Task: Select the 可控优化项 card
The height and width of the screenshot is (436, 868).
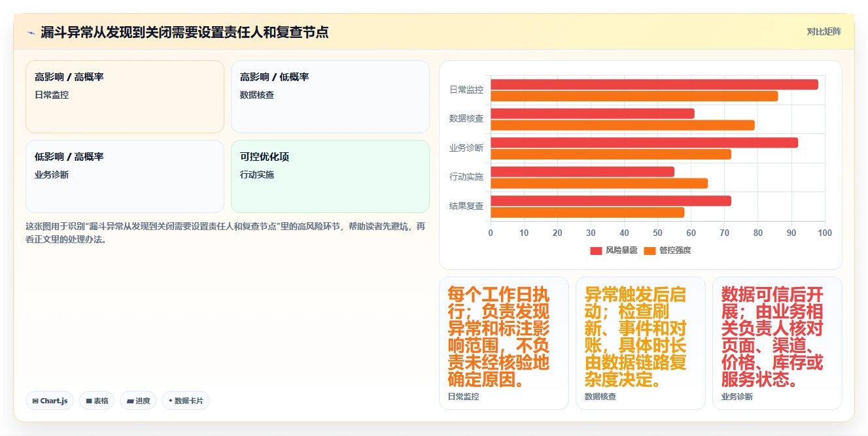Action: point(330,176)
